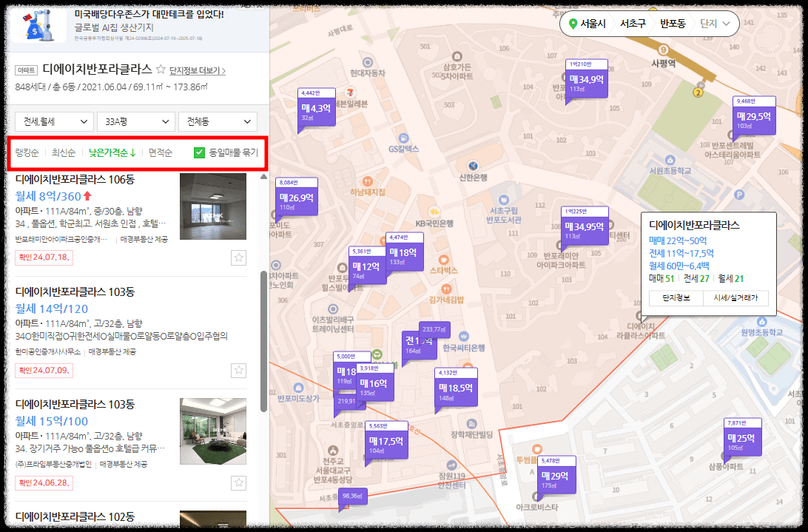
Task: Click 단지정보 button in map popup
Action: (676, 298)
